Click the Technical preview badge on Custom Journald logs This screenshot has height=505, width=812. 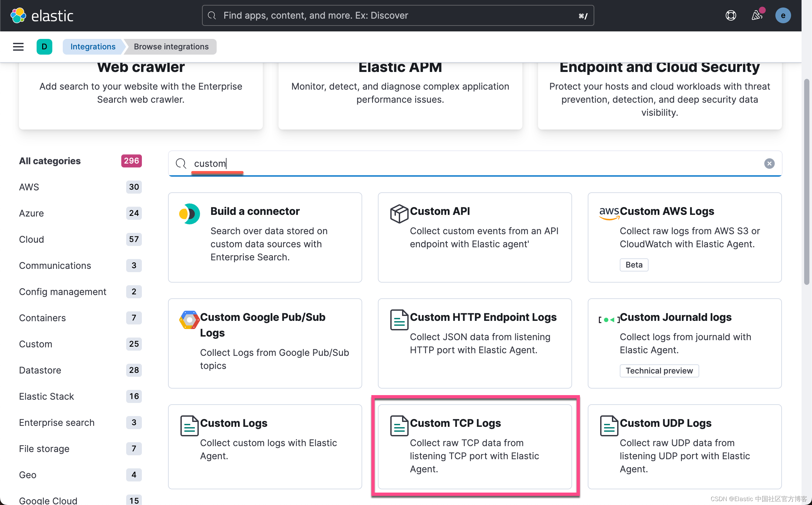pyautogui.click(x=659, y=370)
